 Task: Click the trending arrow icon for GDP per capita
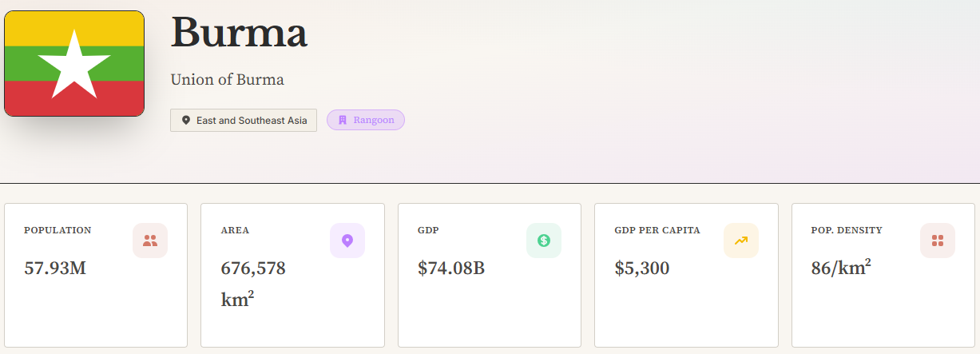[x=741, y=241]
